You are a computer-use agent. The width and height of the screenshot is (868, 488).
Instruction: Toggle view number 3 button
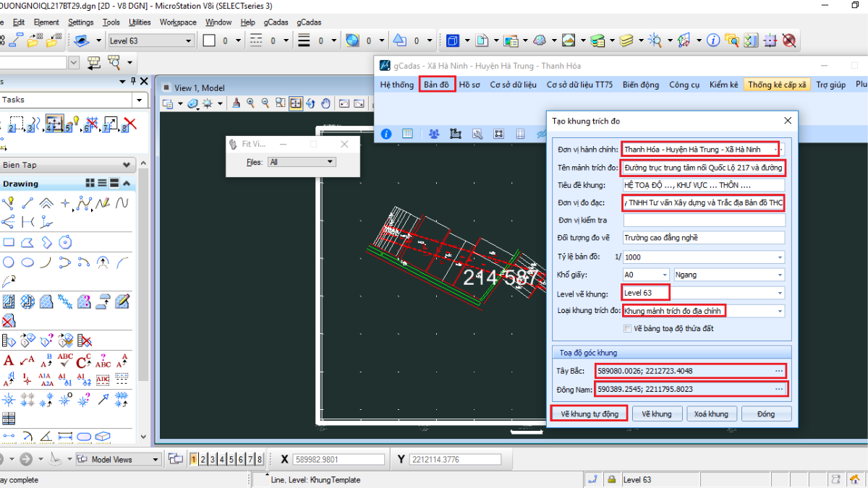click(213, 459)
